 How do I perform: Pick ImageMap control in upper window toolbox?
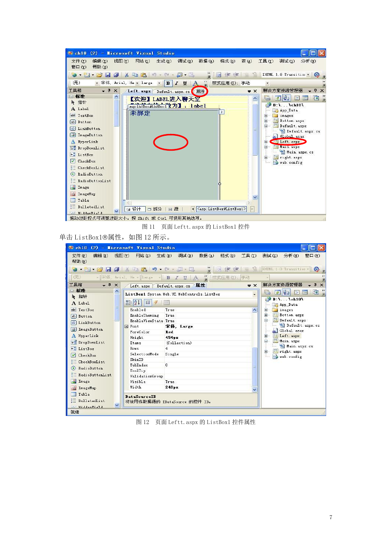click(x=83, y=194)
